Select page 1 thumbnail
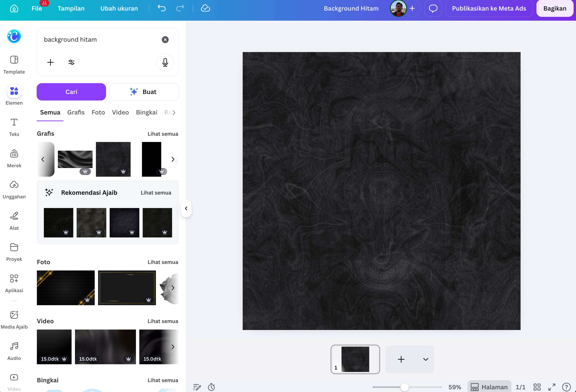 (x=355, y=359)
